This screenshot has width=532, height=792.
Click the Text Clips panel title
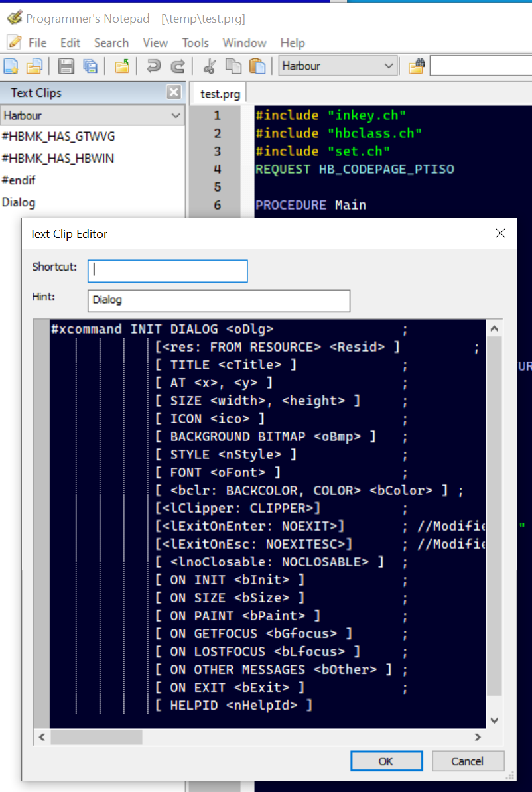[36, 92]
